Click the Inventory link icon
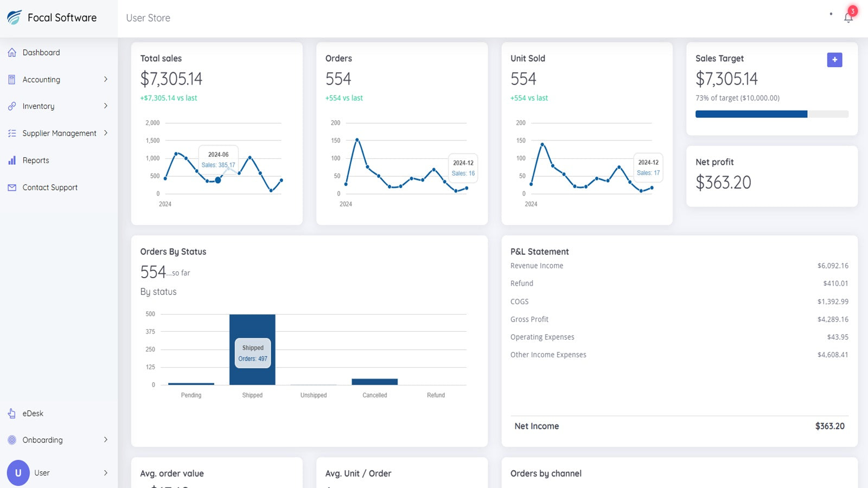This screenshot has width=868, height=488. click(12, 106)
